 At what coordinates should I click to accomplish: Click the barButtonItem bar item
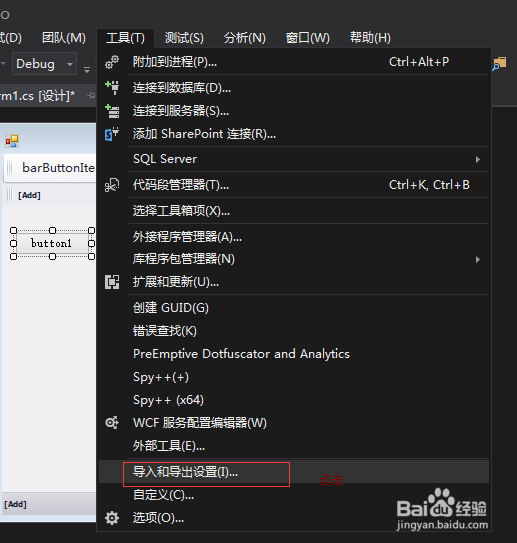click(x=58, y=168)
